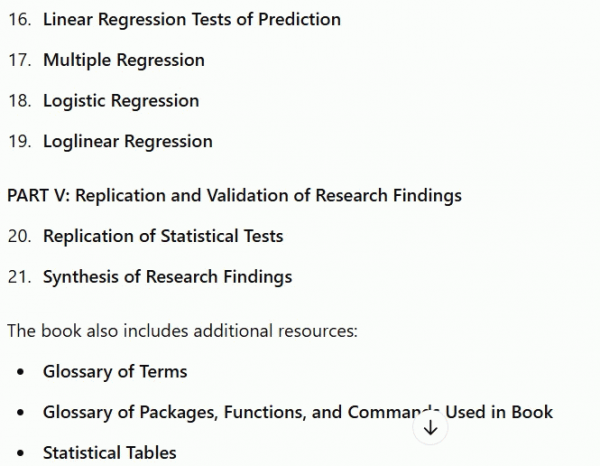This screenshot has height=466, width=600.
Task: Click the 'Multiple Regression' chapter text
Action: (x=124, y=60)
